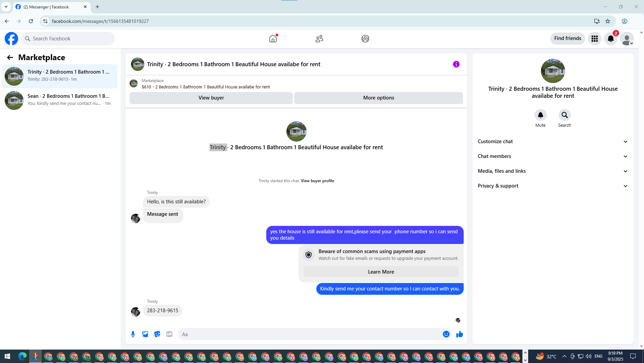This screenshot has width=644, height=363.
Task: Open the account profile avatar menu
Action: (x=627, y=39)
